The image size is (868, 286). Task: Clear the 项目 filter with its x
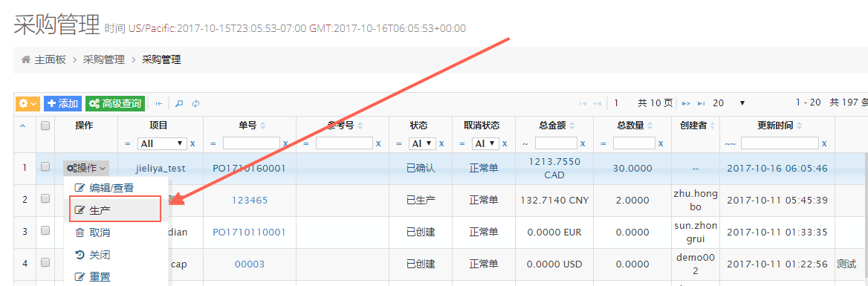coord(192,143)
